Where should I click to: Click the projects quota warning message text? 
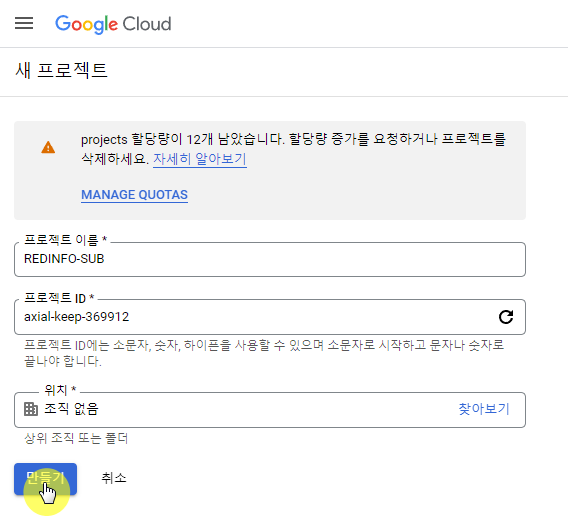[293, 149]
